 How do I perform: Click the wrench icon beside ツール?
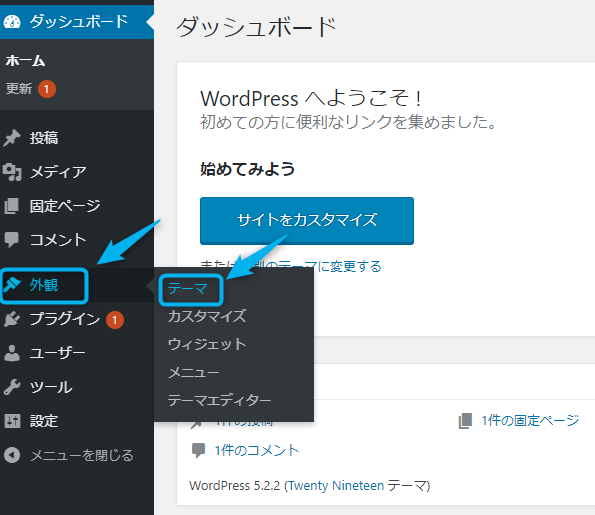pyautogui.click(x=12, y=387)
